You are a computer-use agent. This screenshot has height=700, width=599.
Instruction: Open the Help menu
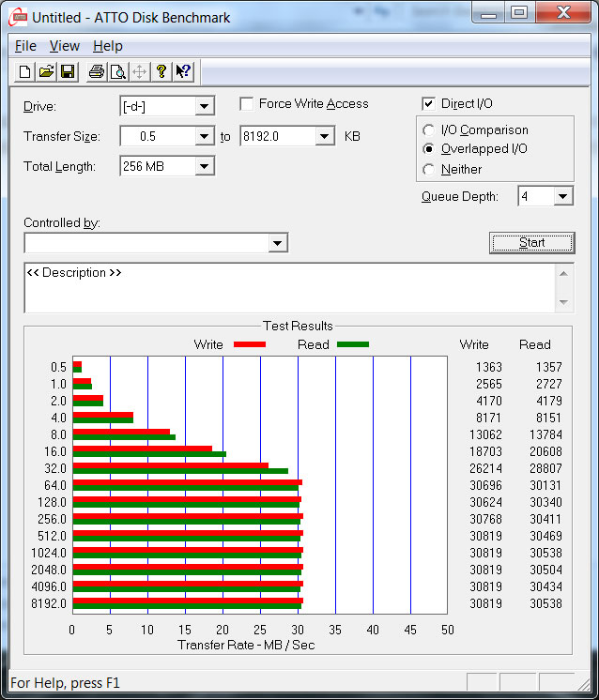(x=108, y=46)
